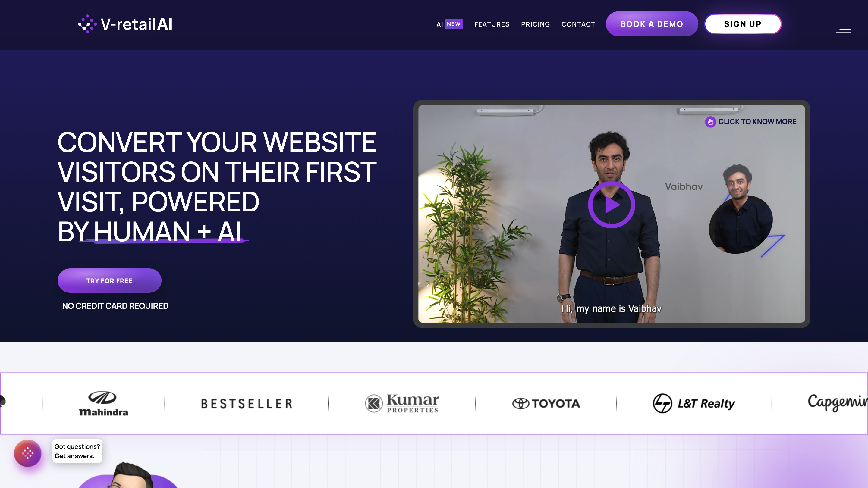The height and width of the screenshot is (488, 868).
Task: Play the Vaibhav intro video
Action: coord(611,205)
